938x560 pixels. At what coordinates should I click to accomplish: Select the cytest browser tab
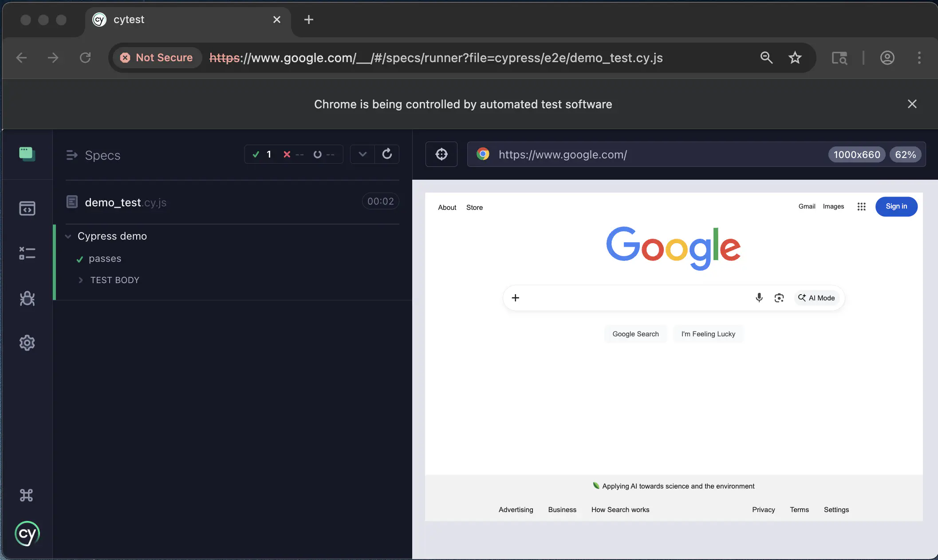click(x=188, y=20)
